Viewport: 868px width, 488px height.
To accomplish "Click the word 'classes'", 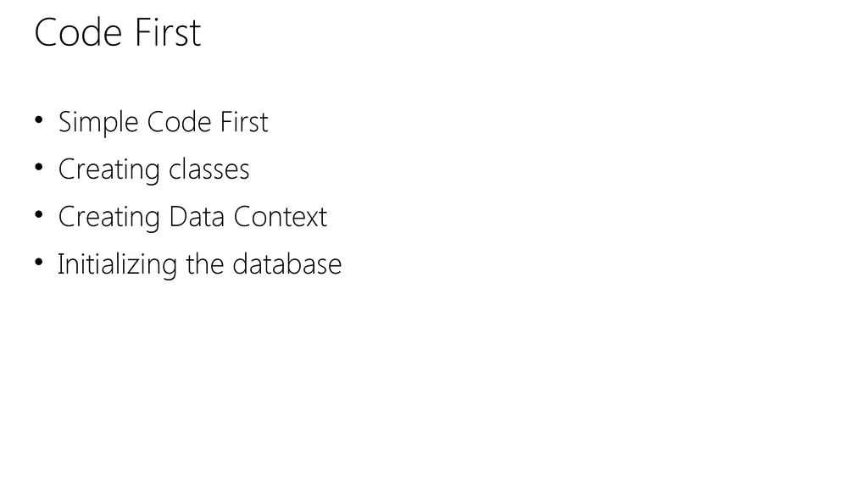I will coord(209,169).
